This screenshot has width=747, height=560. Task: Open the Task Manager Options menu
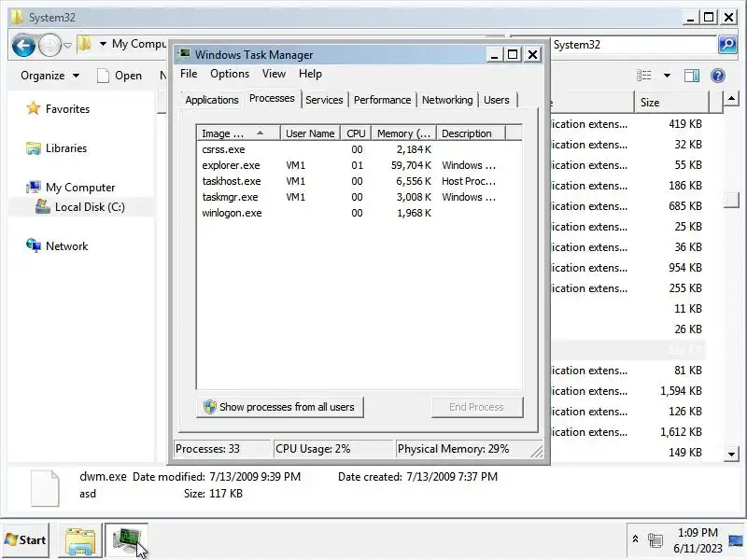230,74
